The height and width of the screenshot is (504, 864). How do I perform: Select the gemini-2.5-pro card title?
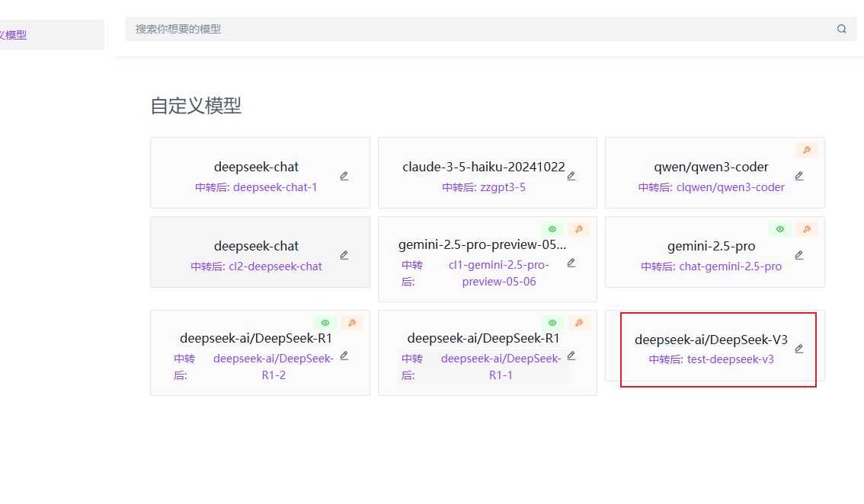tap(711, 246)
